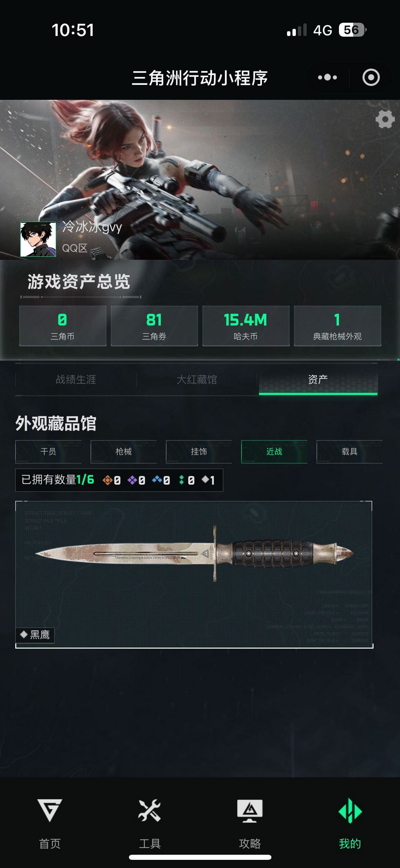Viewport: 400px width, 868px height.
Task: Filter collection by 载具
Action: [x=350, y=452]
